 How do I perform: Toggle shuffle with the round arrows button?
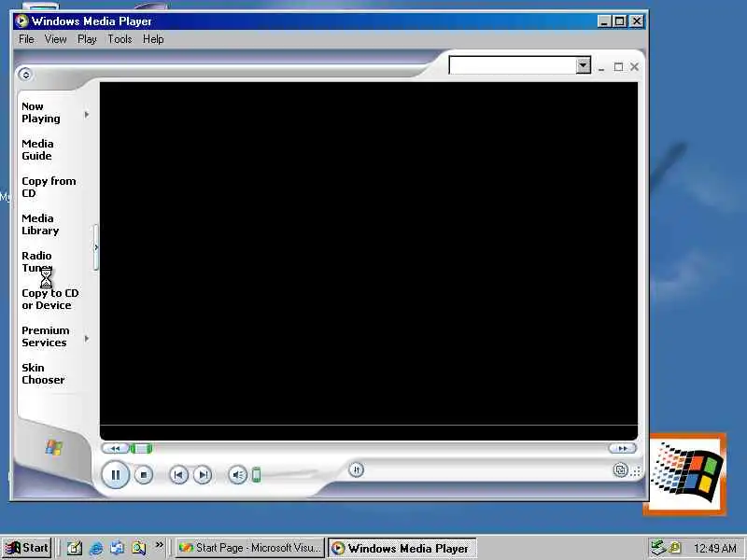pos(356,470)
